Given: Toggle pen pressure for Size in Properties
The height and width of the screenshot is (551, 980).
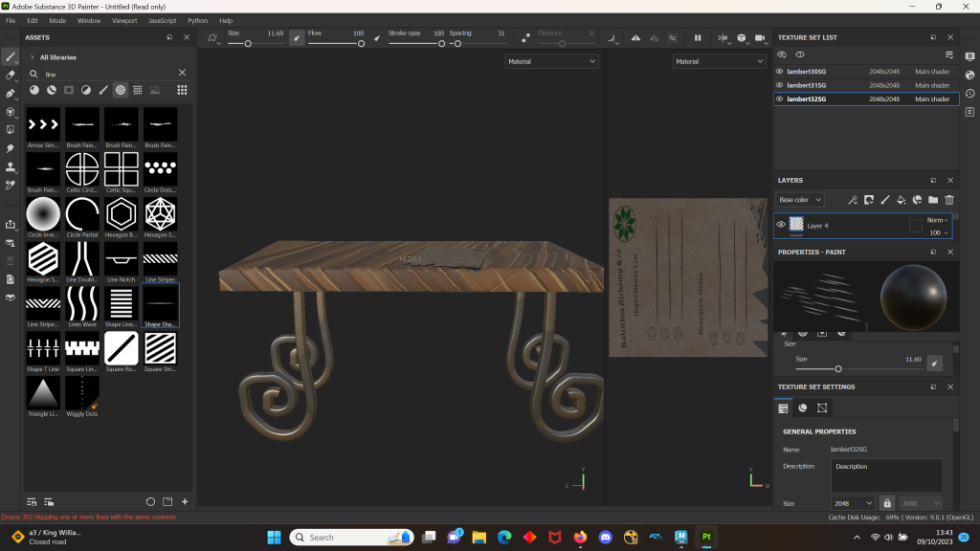Looking at the screenshot, I should pyautogui.click(x=934, y=363).
